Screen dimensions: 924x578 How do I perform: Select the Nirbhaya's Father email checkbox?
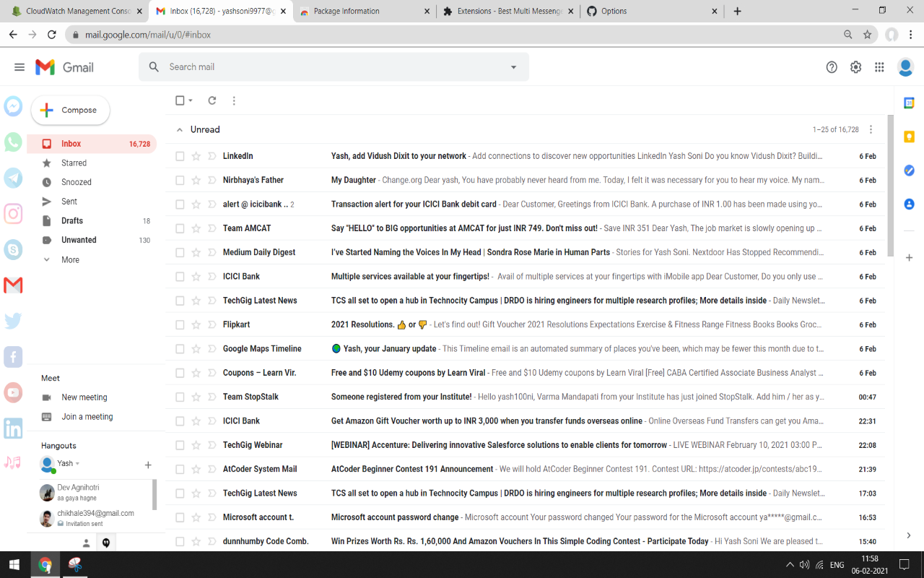[x=180, y=180]
